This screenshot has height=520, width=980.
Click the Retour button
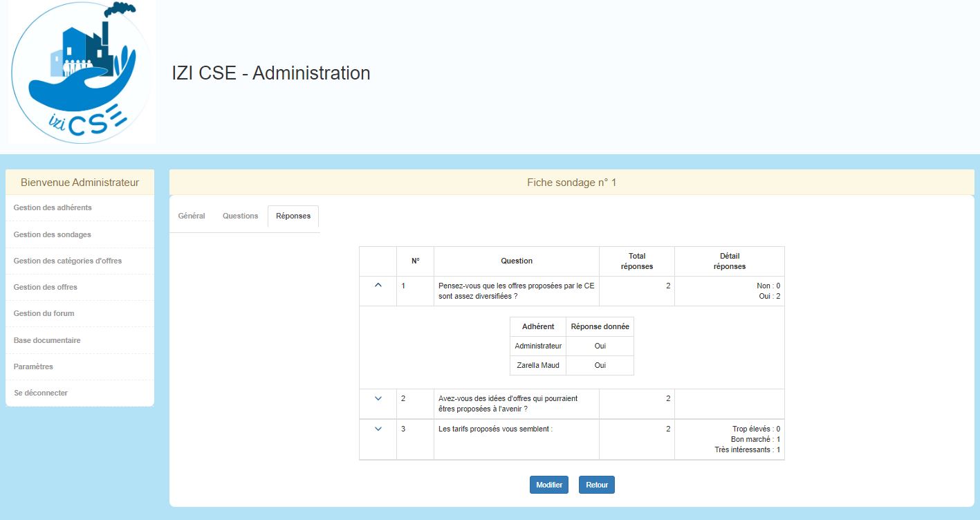[x=596, y=485]
